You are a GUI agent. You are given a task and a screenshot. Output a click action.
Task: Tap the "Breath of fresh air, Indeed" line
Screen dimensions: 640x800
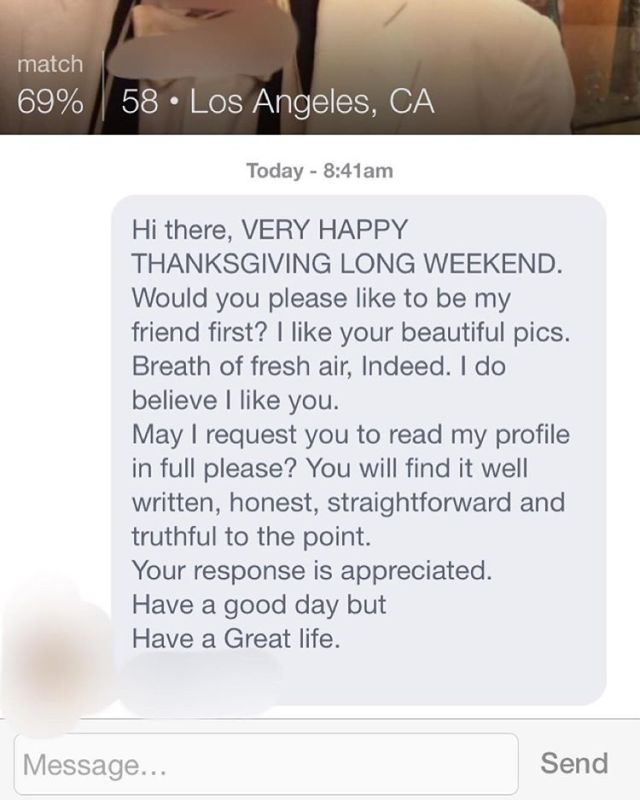click(x=318, y=366)
